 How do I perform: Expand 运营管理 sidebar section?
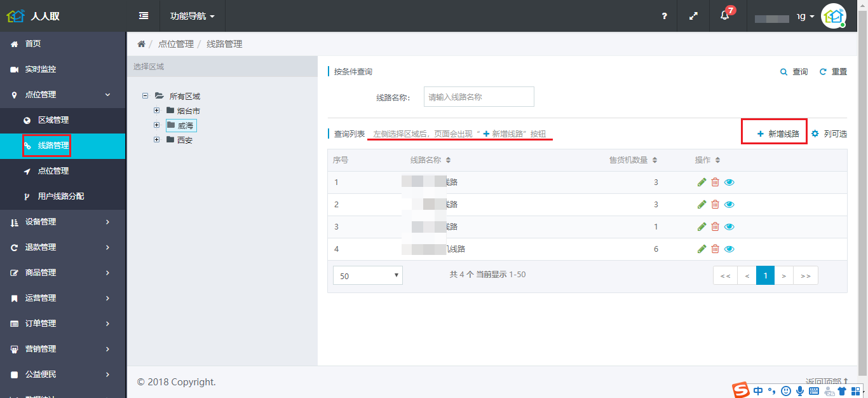point(62,298)
